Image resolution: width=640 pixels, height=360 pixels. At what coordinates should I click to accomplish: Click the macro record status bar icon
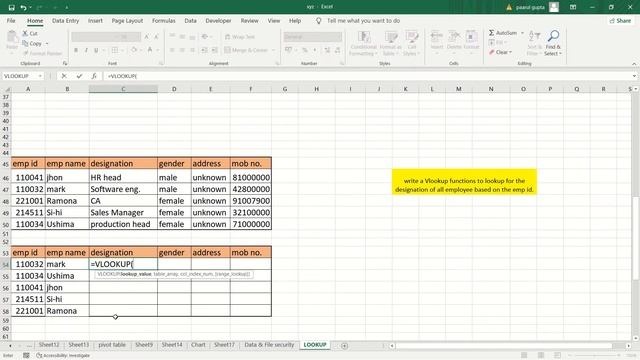(x=26, y=356)
